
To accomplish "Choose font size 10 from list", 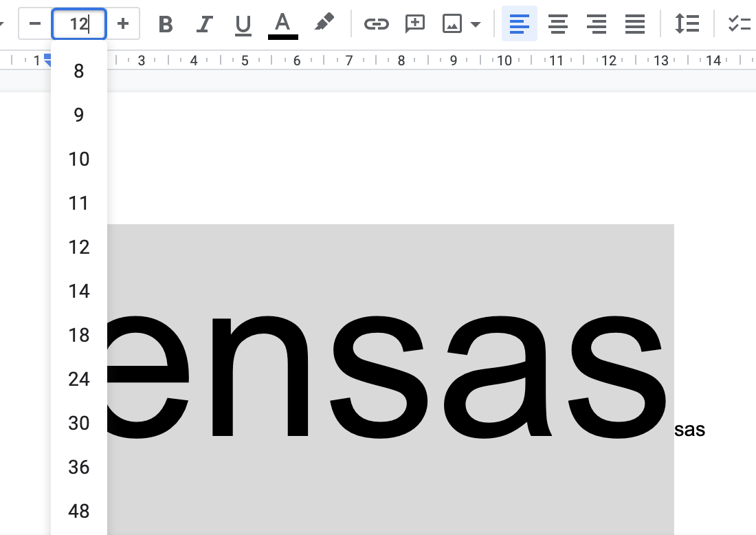I will pos(78,160).
